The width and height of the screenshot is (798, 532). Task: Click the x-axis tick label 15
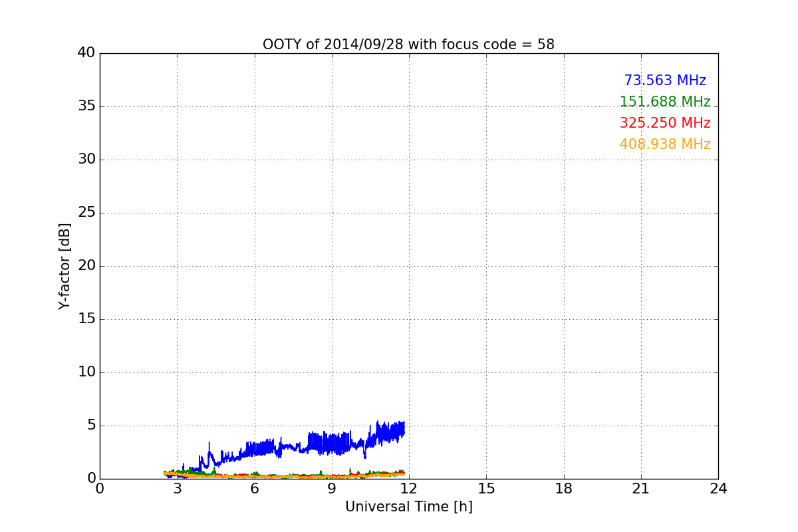[486, 489]
